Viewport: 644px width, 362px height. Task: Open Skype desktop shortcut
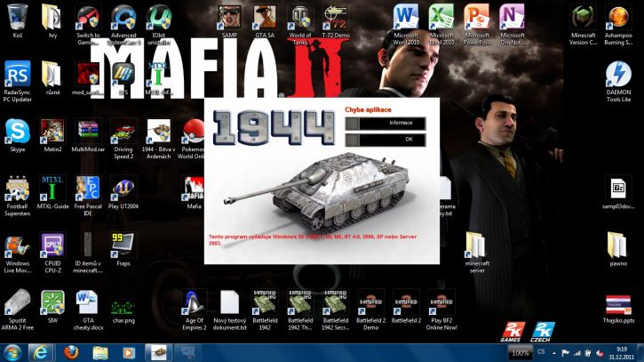(18, 133)
